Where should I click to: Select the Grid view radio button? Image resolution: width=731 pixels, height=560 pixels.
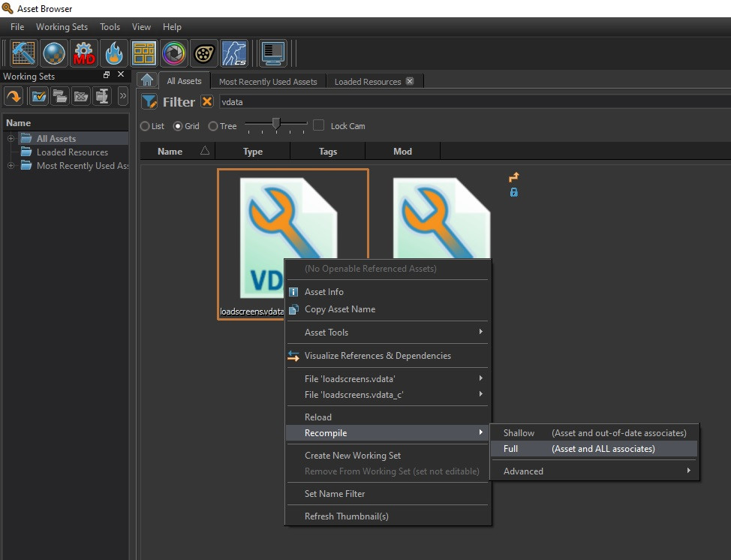click(x=179, y=126)
